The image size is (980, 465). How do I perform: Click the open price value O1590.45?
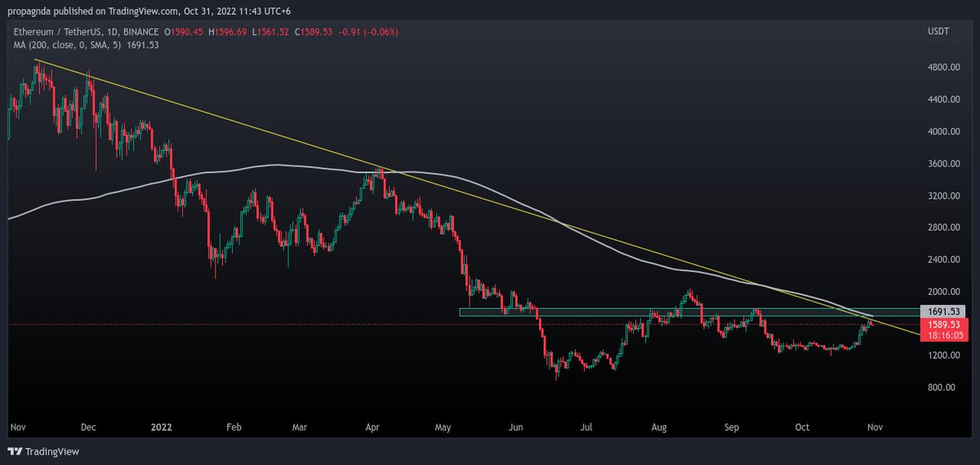pyautogui.click(x=185, y=32)
